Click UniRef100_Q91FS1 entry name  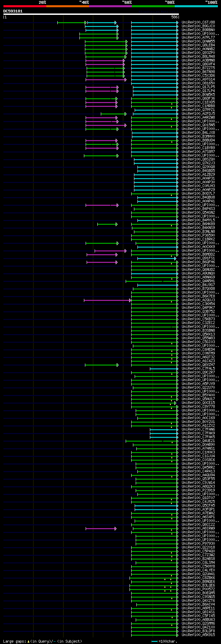198,258
